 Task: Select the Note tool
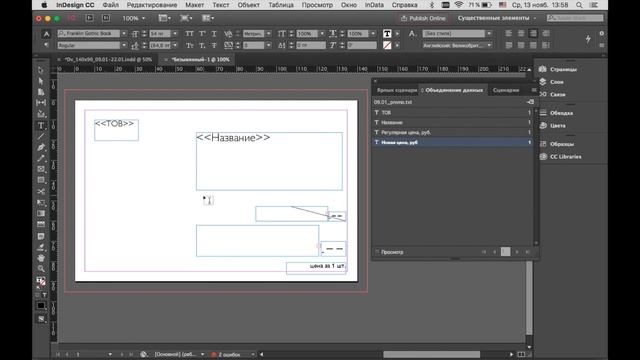tap(41, 236)
